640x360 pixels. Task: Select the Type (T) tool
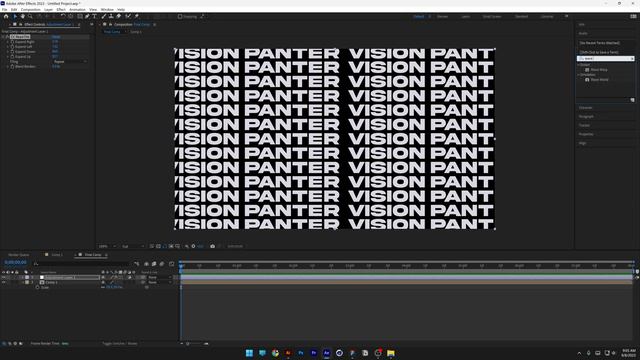94,16
